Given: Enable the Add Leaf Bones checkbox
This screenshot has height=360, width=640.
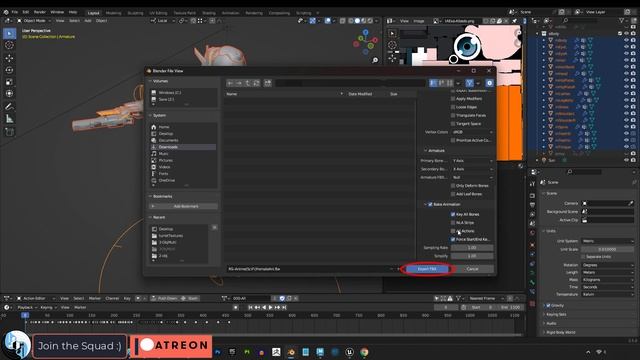Looking at the screenshot, I should click(x=453, y=194).
